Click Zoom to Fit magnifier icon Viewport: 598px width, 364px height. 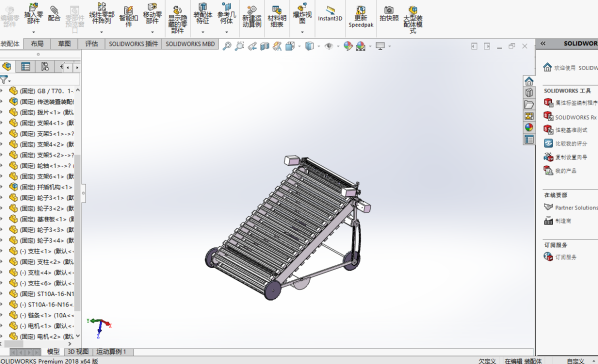point(227,46)
